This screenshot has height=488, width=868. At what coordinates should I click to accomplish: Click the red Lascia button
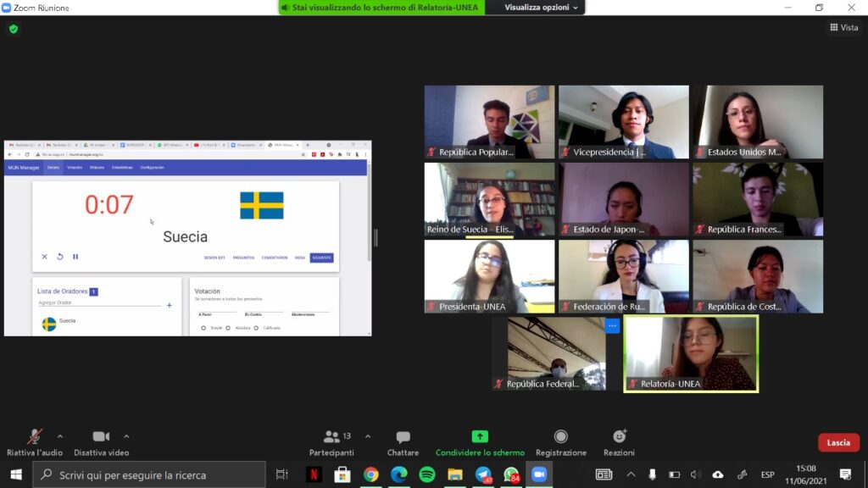[837, 443]
